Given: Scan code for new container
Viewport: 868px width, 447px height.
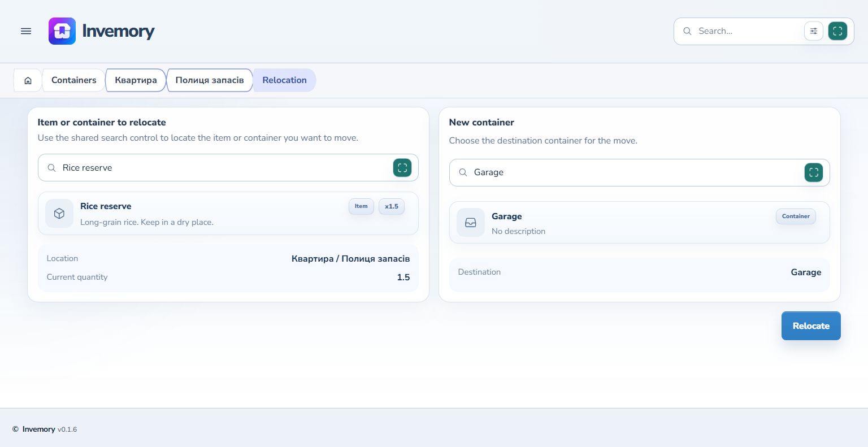Looking at the screenshot, I should coord(814,172).
